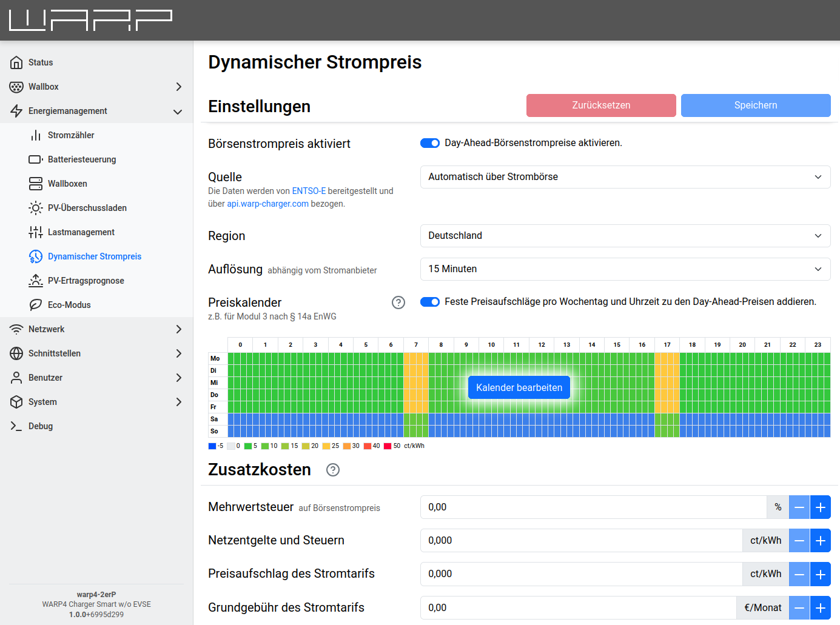The width and height of the screenshot is (840, 625).
Task: Open the Quelle dropdown
Action: coord(625,177)
